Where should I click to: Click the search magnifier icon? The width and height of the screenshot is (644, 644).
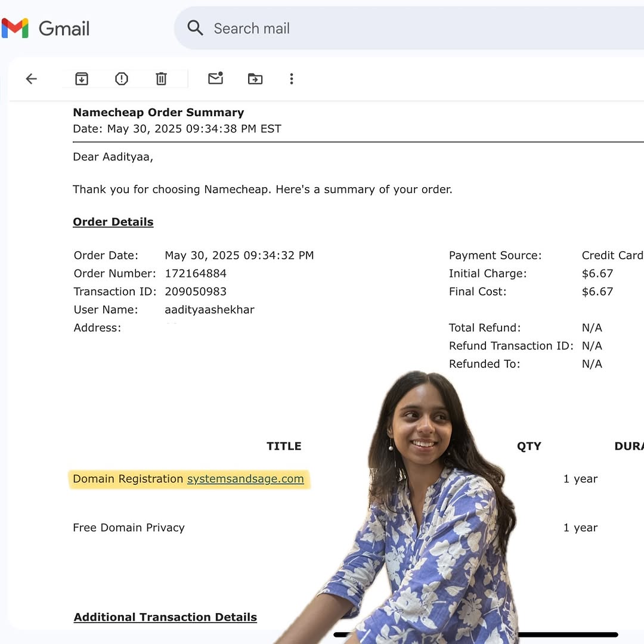194,28
